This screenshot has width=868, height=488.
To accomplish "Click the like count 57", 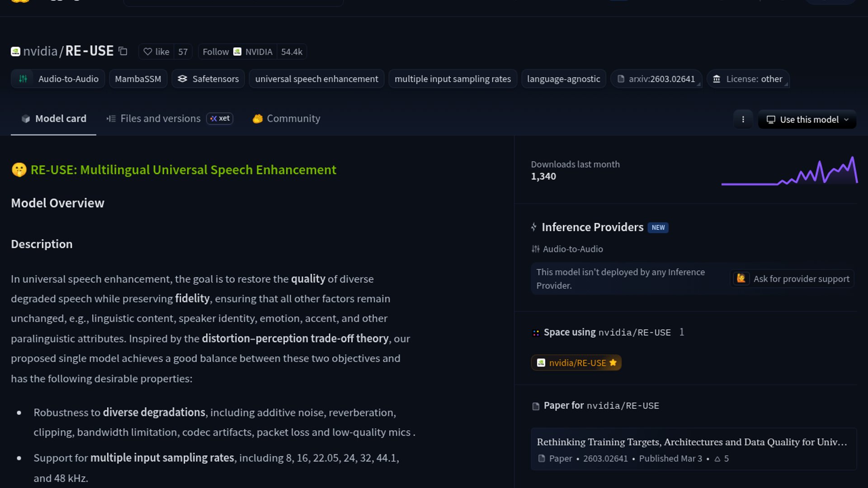I will click(x=183, y=52).
